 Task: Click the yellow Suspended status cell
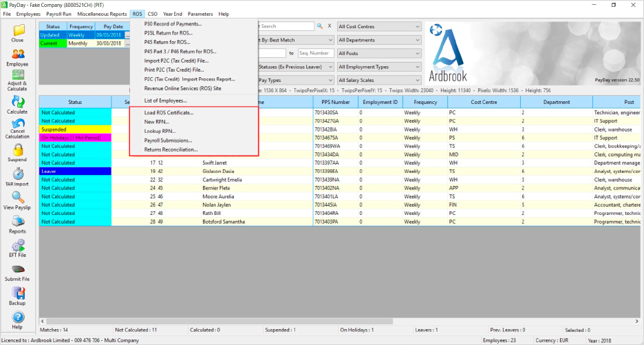click(75, 129)
